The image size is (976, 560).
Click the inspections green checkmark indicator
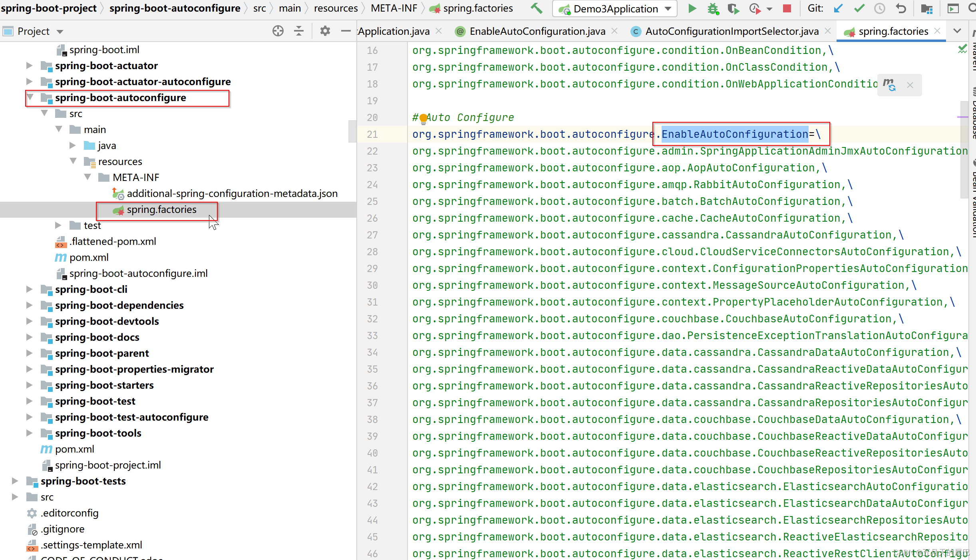click(962, 50)
